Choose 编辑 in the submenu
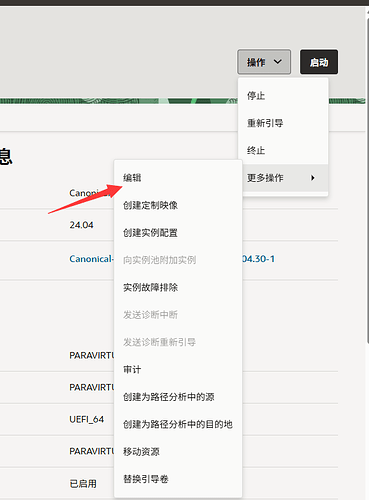The height and width of the screenshot is (500, 369). coord(178,178)
